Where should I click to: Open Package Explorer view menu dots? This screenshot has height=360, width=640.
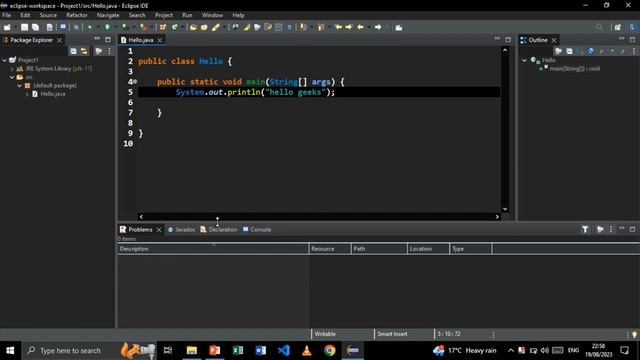pos(109,51)
